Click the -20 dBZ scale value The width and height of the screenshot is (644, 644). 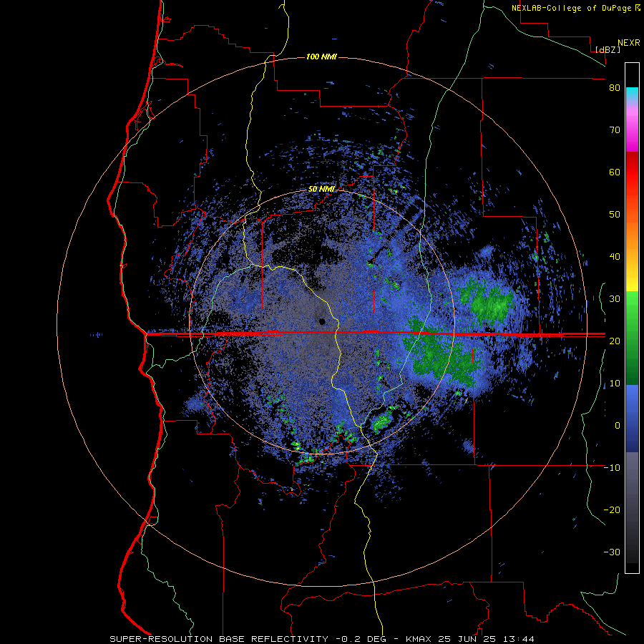click(x=612, y=510)
